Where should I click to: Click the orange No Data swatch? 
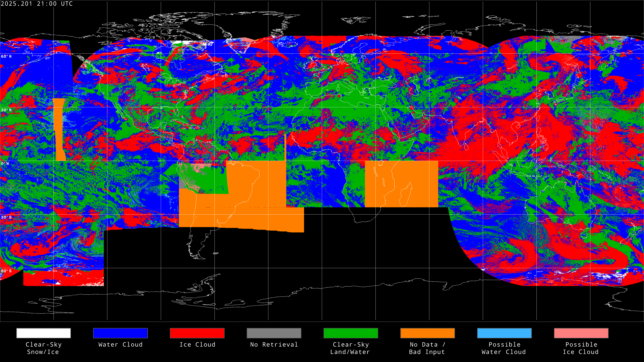(x=427, y=333)
